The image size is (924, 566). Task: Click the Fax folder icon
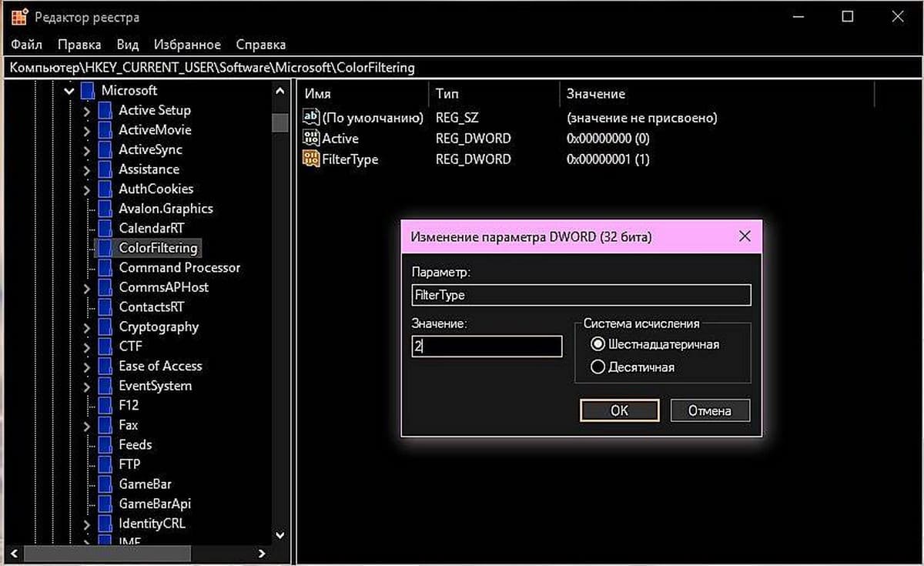pos(105,425)
